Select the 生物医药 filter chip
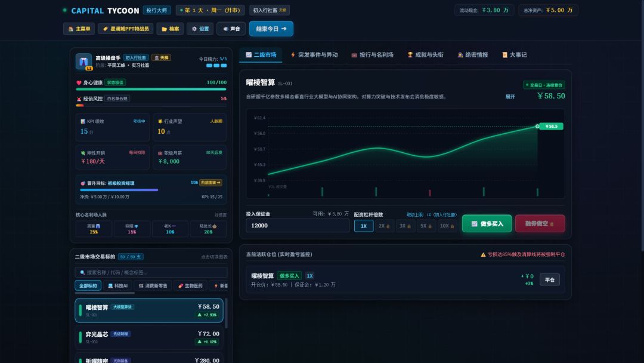 pyautogui.click(x=190, y=285)
